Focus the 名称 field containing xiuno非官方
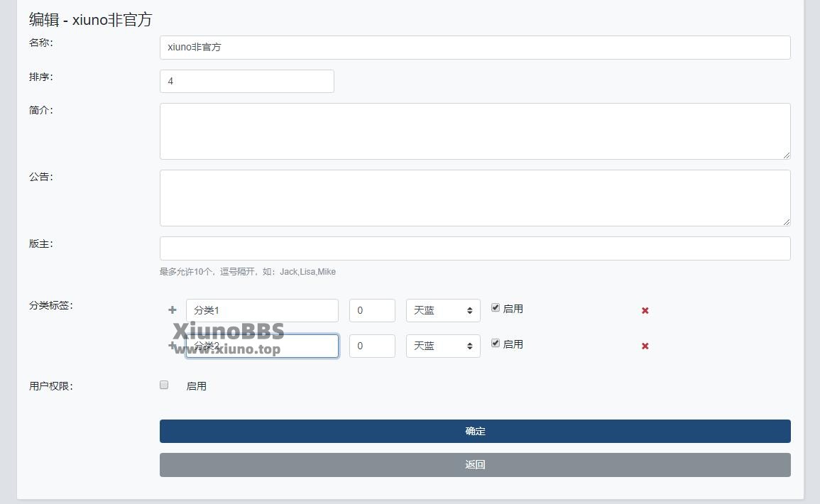 pyautogui.click(x=475, y=48)
